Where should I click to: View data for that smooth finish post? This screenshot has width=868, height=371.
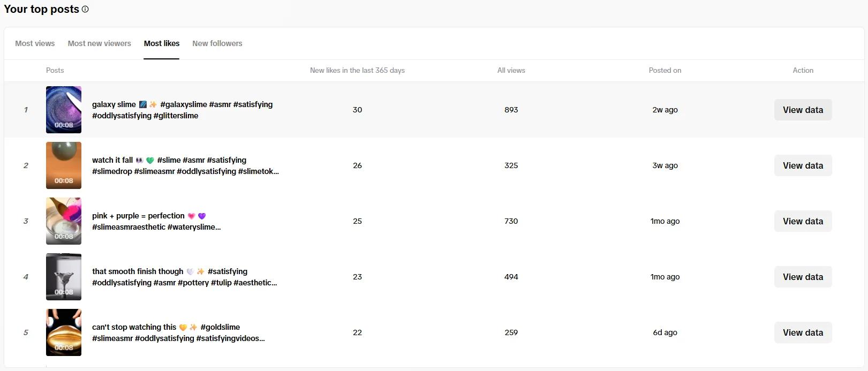coord(803,277)
